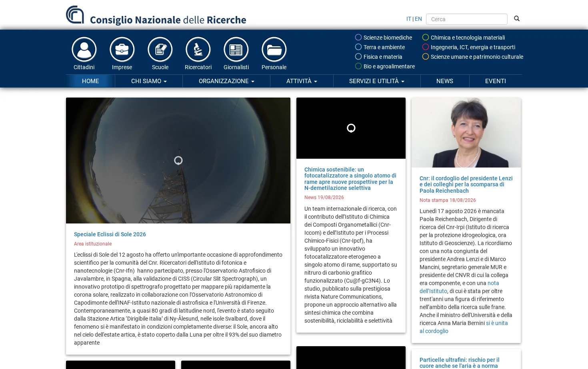Click the Ricercatori label text
This screenshot has width=588, height=369.
[198, 67]
